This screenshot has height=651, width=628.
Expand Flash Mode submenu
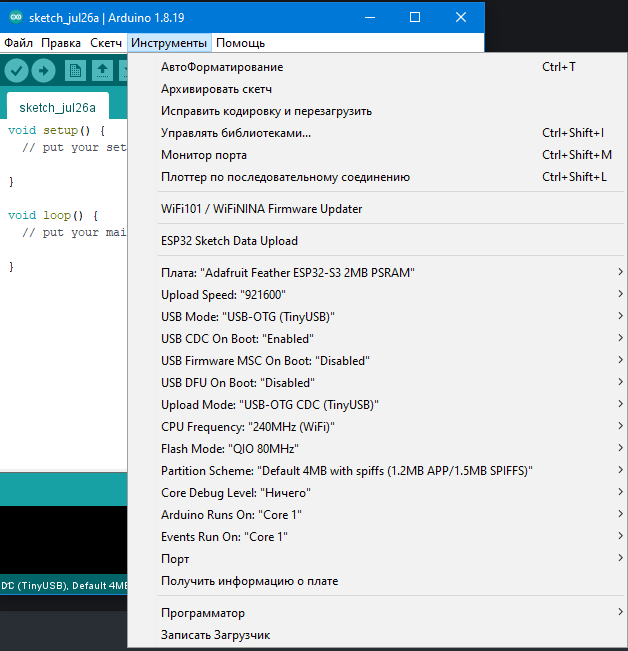coord(377,449)
